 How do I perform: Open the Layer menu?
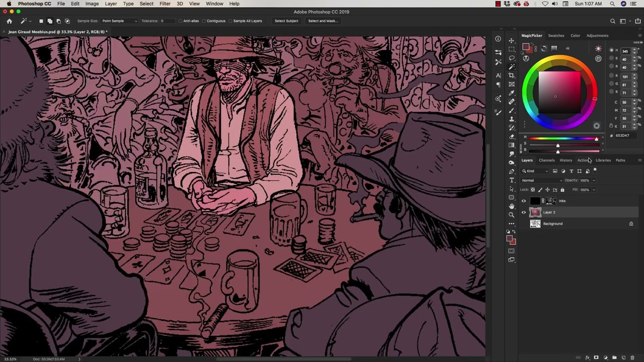[111, 4]
